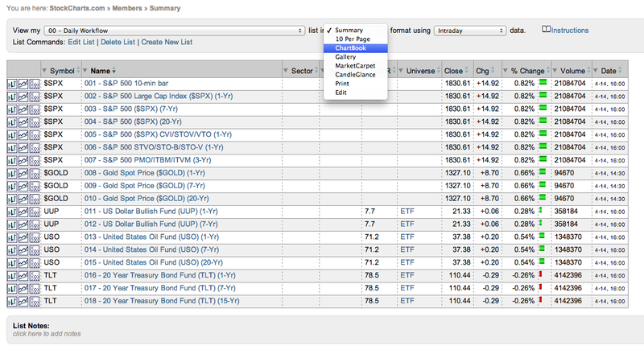Go to Members breadcrumb link
This screenshot has width=644, height=350.
(127, 8)
